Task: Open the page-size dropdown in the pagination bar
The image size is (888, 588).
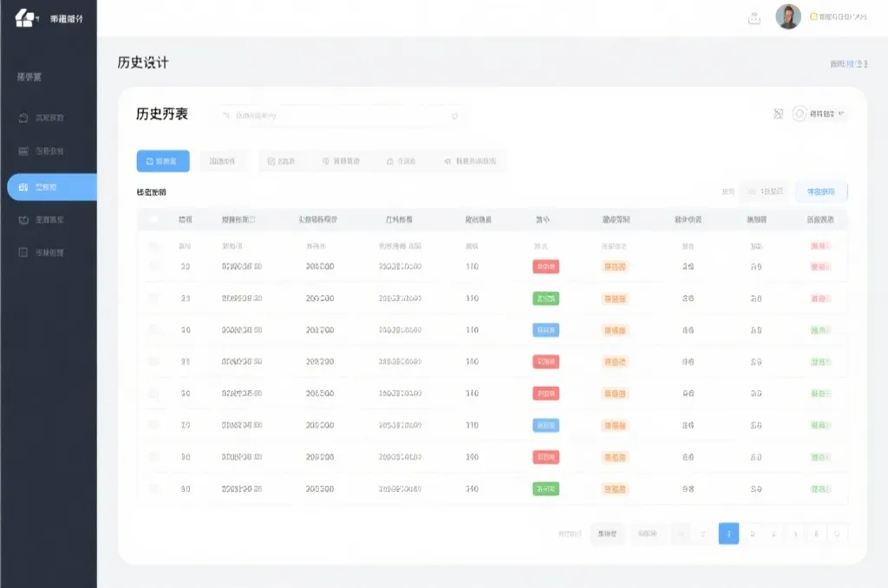Action: pyautogui.click(x=607, y=534)
